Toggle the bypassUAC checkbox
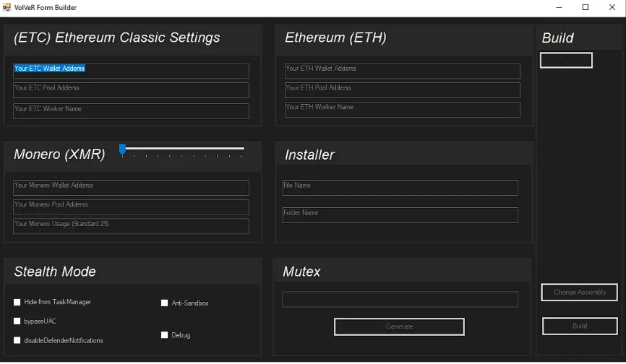 coord(17,321)
